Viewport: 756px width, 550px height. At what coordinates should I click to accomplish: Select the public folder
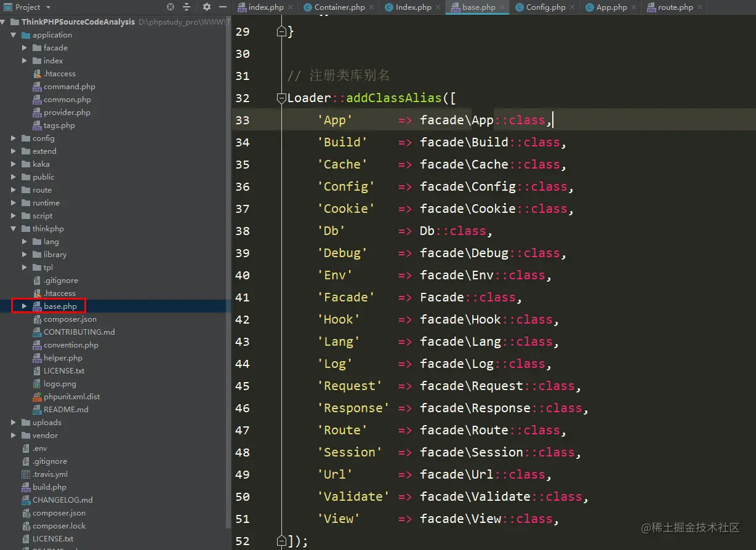click(43, 177)
